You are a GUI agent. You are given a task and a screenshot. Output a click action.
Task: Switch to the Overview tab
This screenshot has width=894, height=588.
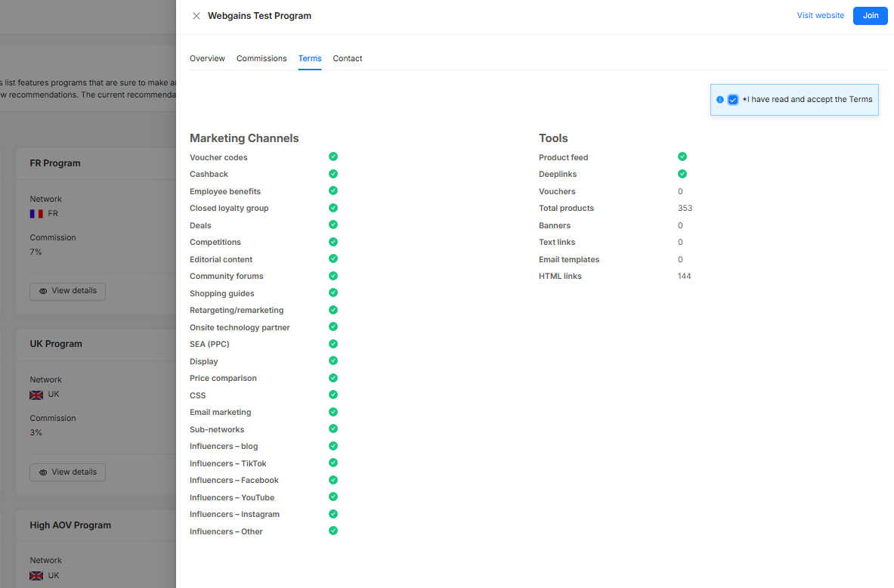click(x=207, y=58)
